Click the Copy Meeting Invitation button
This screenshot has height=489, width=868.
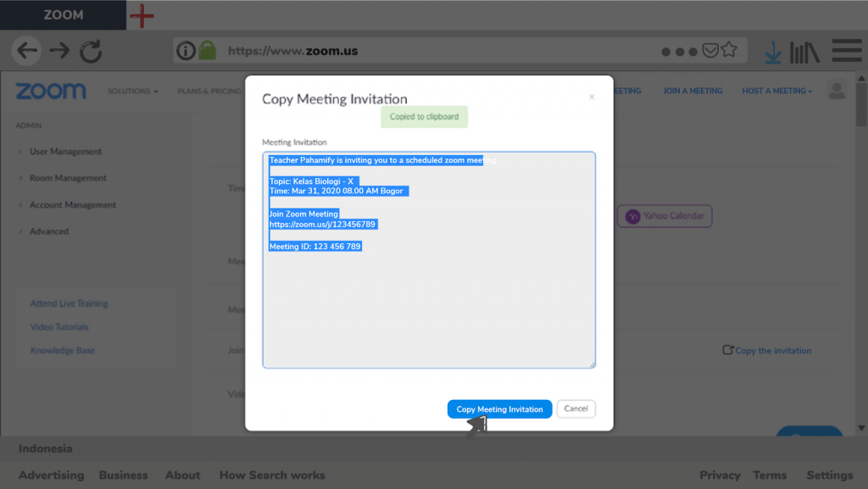coord(499,408)
